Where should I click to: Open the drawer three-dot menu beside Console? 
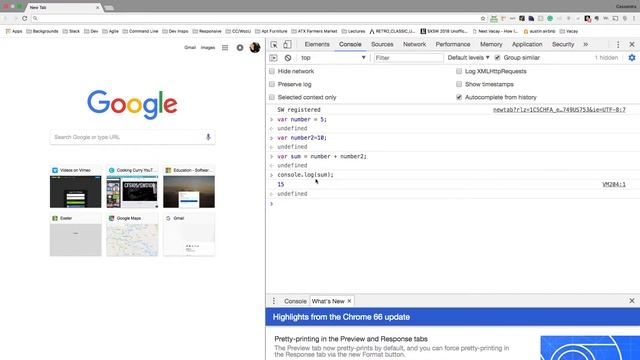[274, 301]
